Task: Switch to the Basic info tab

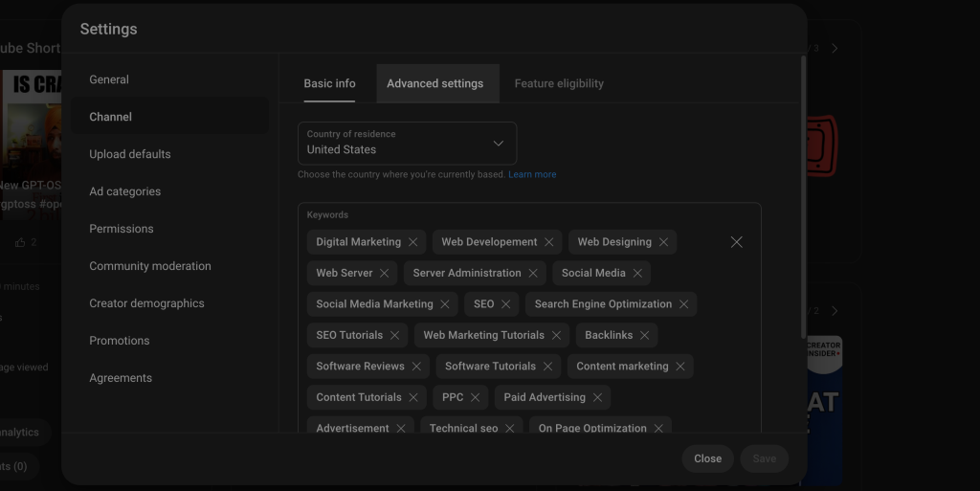Action: pos(329,83)
